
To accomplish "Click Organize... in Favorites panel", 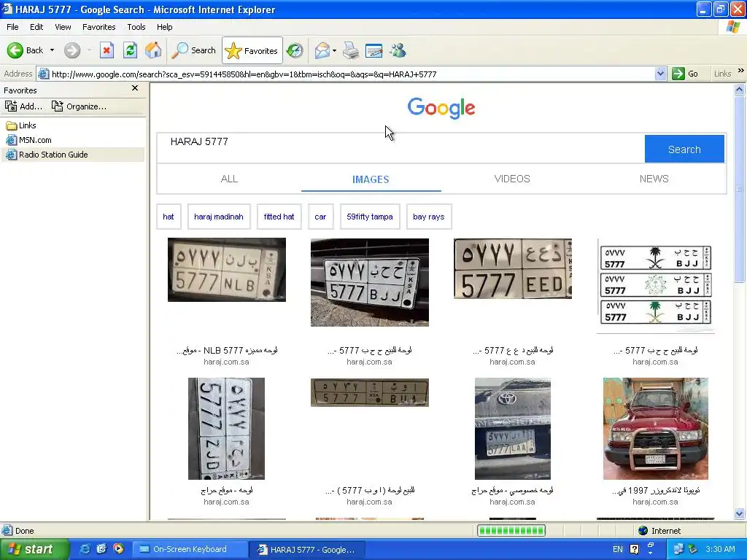I will [79, 106].
